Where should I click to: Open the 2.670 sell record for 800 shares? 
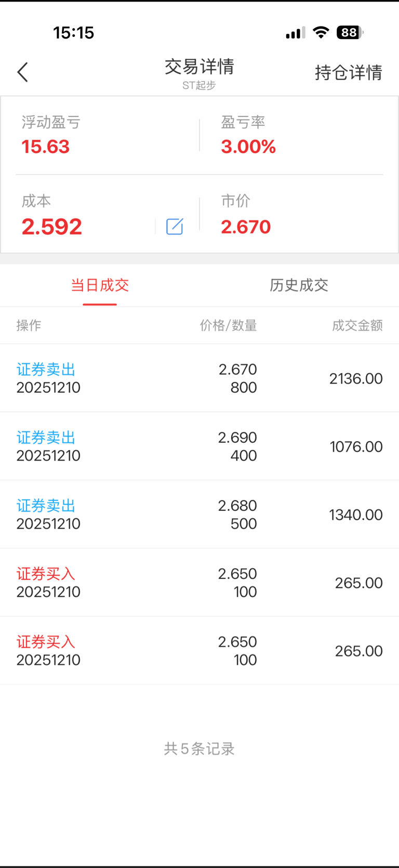199,378
